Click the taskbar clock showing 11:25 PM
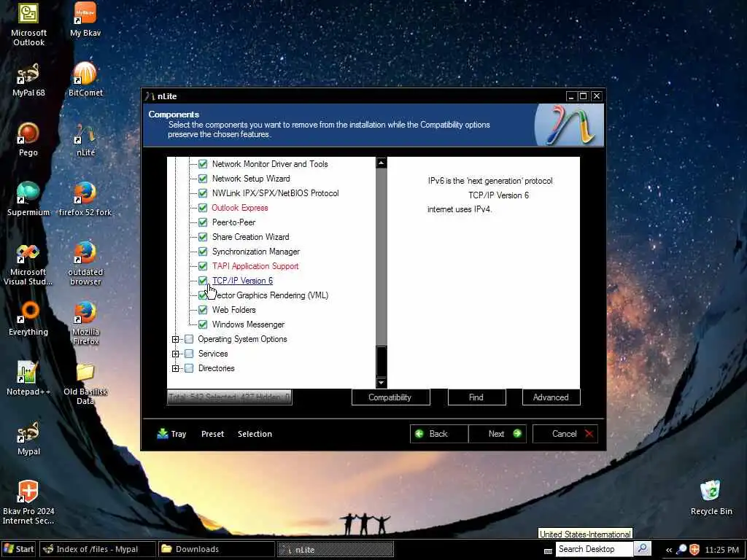This screenshot has height=560, width=747. point(721,550)
